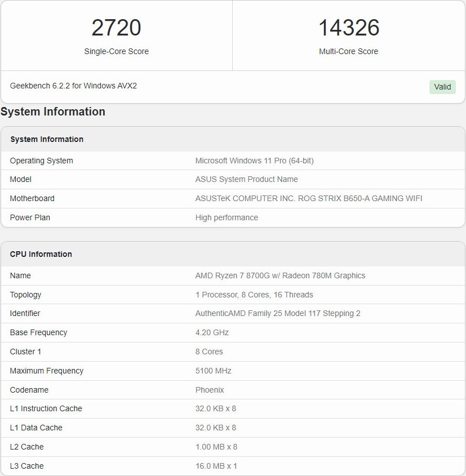Image resolution: width=466 pixels, height=476 pixels.
Task: Click the Phoenix codename value
Action: tap(210, 390)
